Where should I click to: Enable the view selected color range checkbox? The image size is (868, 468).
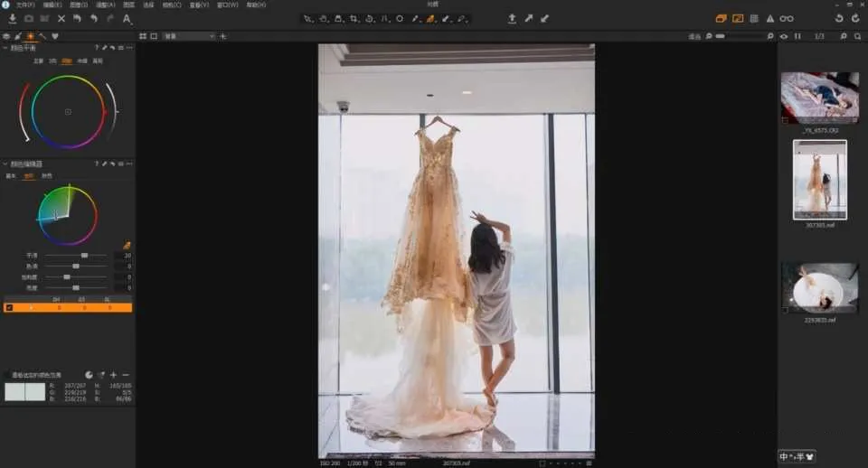point(7,375)
